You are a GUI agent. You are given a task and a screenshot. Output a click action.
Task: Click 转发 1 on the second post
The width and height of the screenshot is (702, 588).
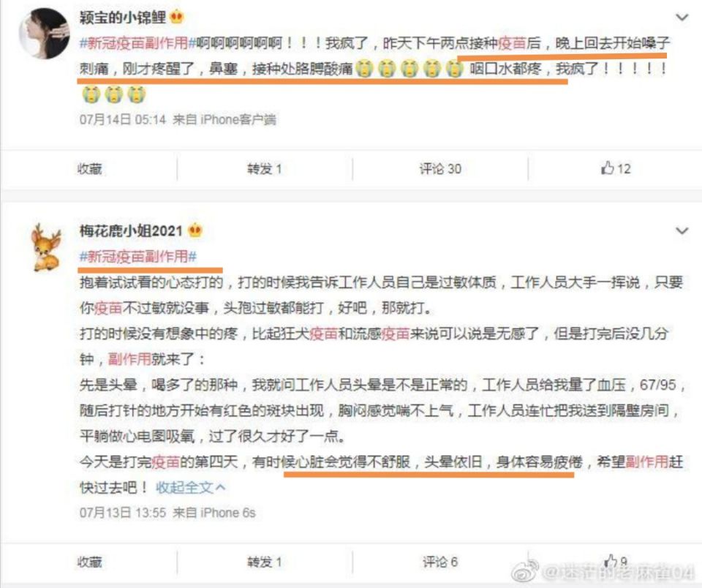264,562
